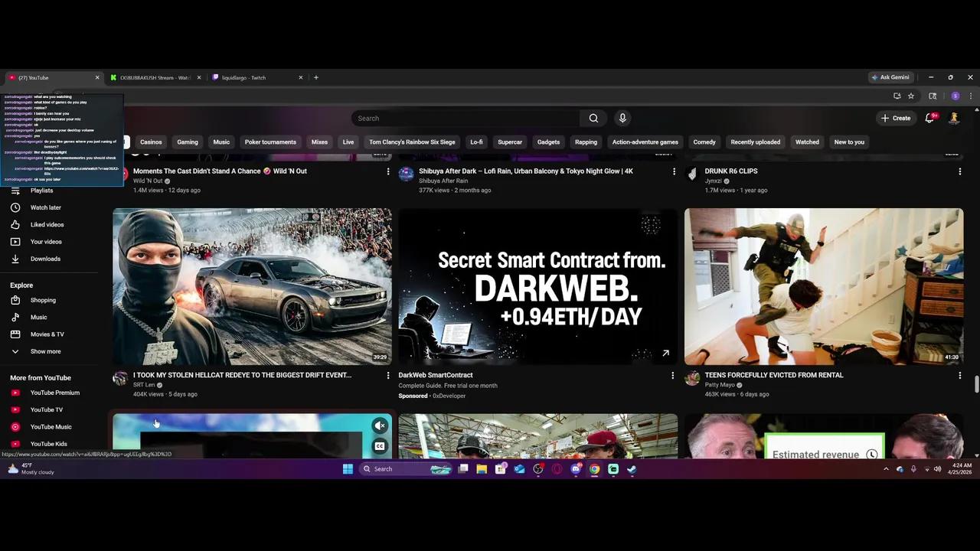The height and width of the screenshot is (551, 980).
Task: Toggle captions on the preview video
Action: (x=380, y=446)
